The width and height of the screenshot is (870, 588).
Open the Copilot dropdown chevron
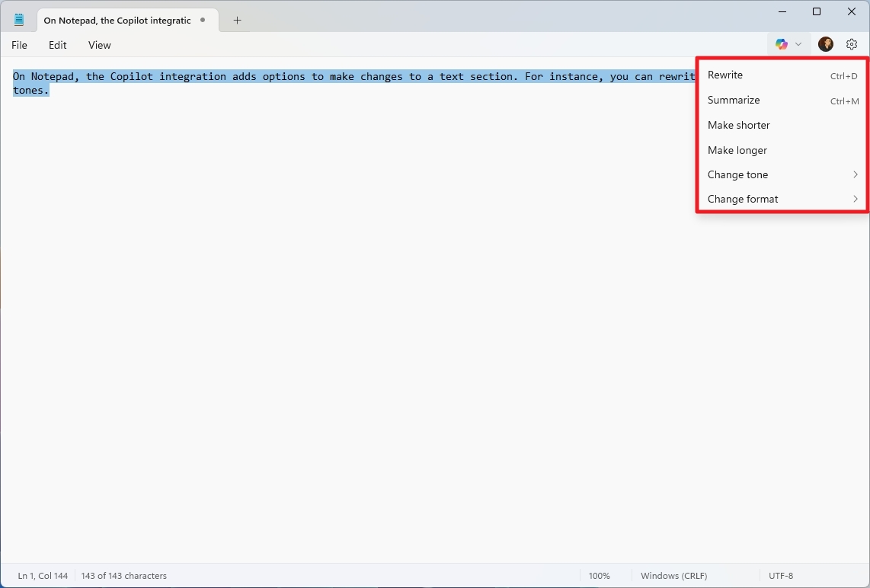click(x=798, y=44)
